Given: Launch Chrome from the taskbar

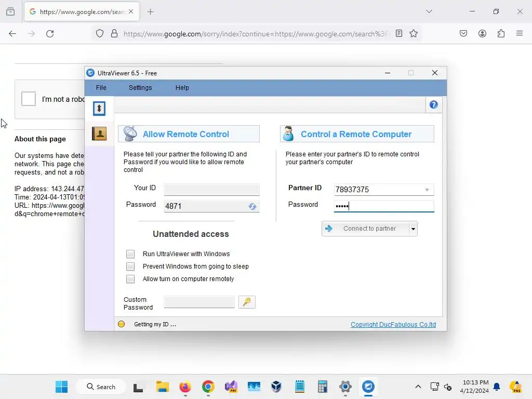Looking at the screenshot, I should 208,387.
